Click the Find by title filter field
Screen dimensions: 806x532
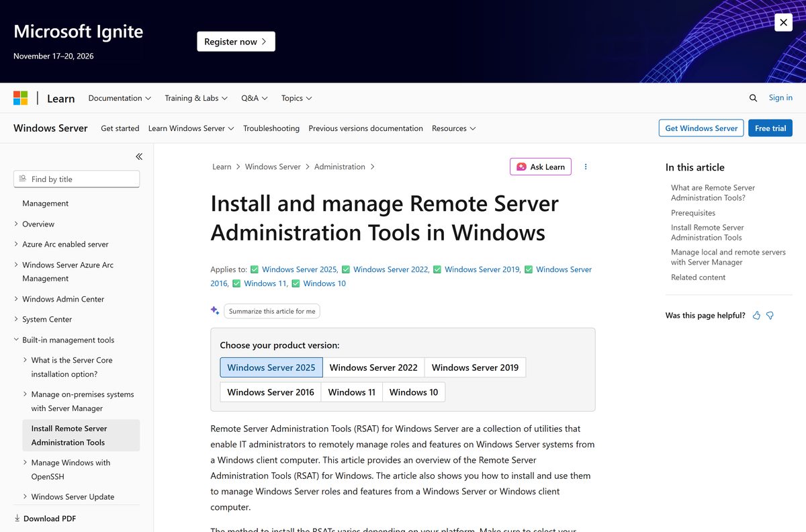[77, 179]
